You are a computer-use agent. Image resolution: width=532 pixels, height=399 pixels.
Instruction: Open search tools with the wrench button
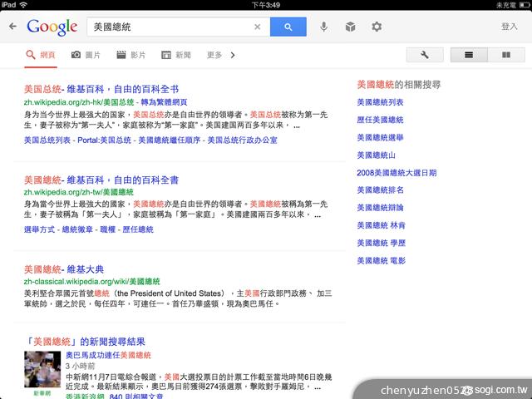pos(425,55)
